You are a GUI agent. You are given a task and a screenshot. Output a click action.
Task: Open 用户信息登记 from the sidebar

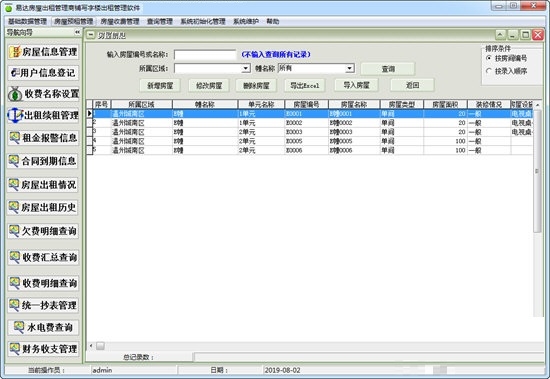click(43, 73)
